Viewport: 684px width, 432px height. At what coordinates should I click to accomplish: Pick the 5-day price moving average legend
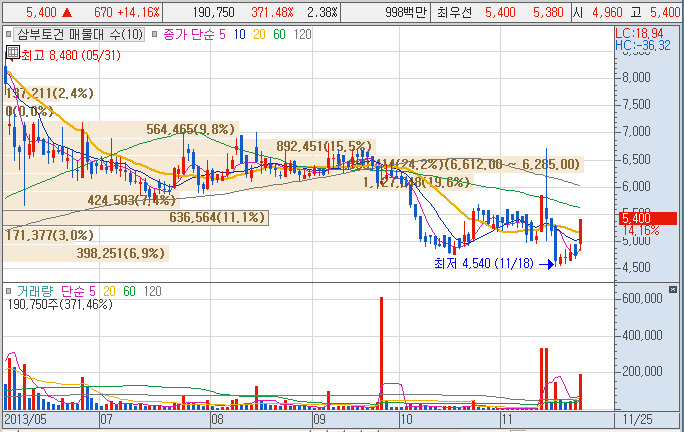pos(222,34)
